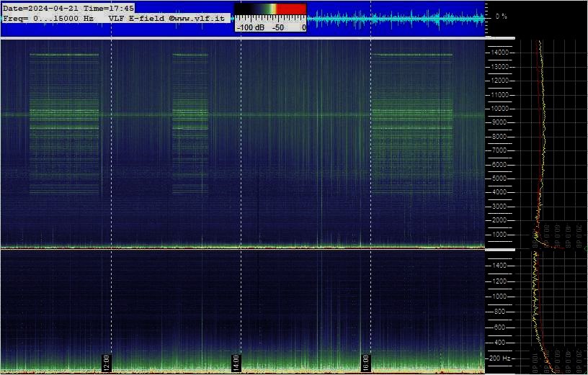Click the Freq= 0...15000 Hz label
Image resolution: width=588 pixels, height=375 pixels.
[48, 18]
